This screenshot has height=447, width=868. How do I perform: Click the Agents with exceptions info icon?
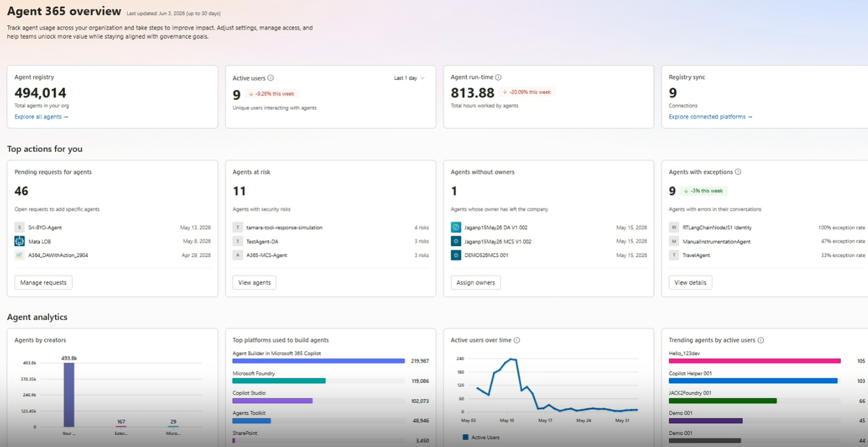[x=738, y=172]
